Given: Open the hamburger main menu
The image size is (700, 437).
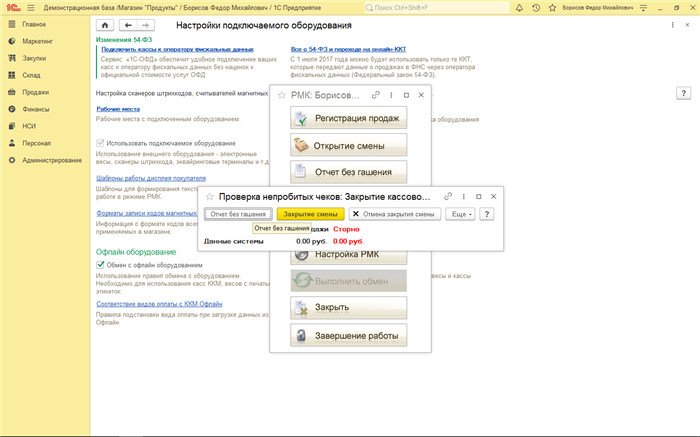Looking at the screenshot, I should click(31, 8).
